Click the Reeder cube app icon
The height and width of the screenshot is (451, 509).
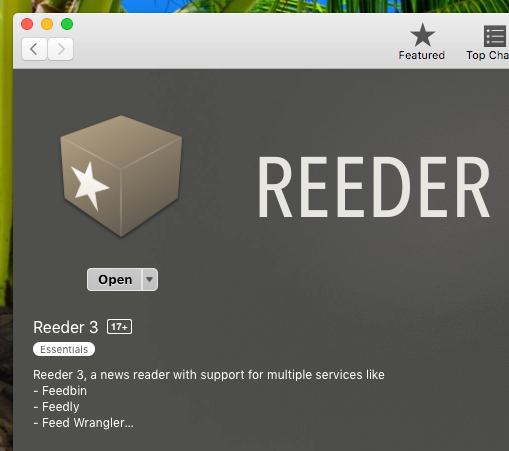[121, 176]
